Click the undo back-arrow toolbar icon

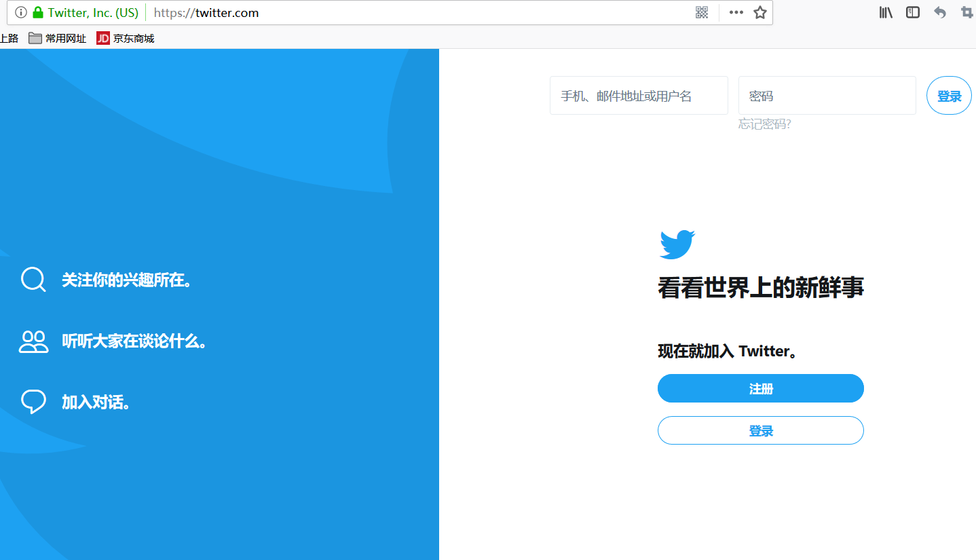(x=940, y=12)
